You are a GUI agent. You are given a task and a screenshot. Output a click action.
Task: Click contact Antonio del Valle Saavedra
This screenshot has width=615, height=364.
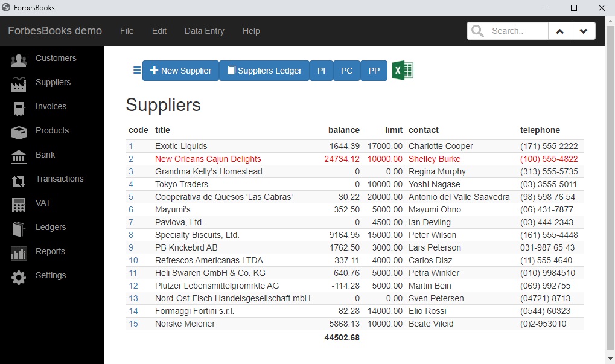tap(459, 197)
